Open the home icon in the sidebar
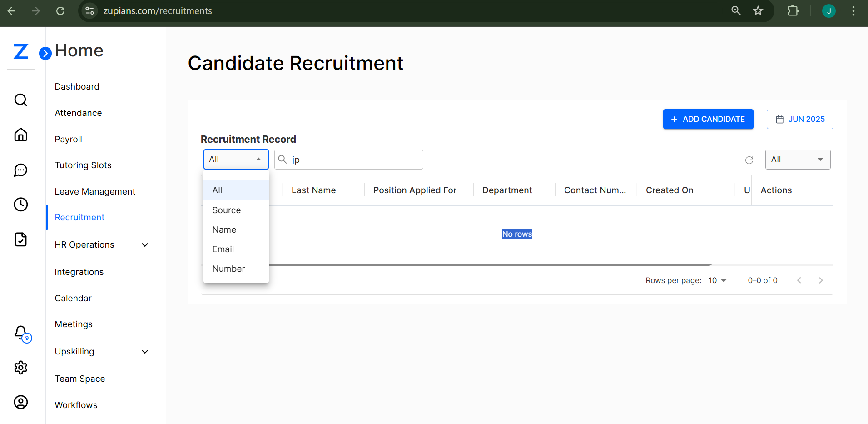 pos(20,135)
